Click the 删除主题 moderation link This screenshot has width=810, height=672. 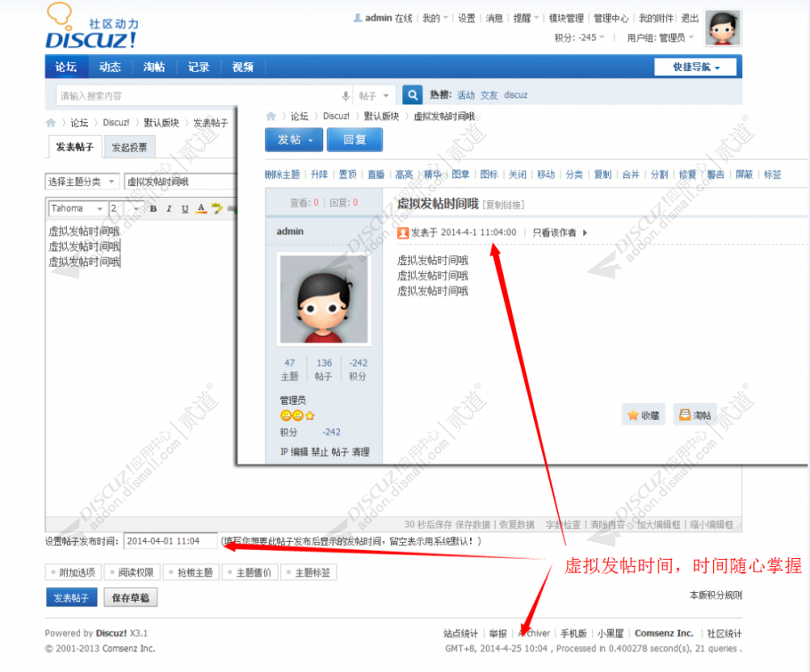click(282, 174)
